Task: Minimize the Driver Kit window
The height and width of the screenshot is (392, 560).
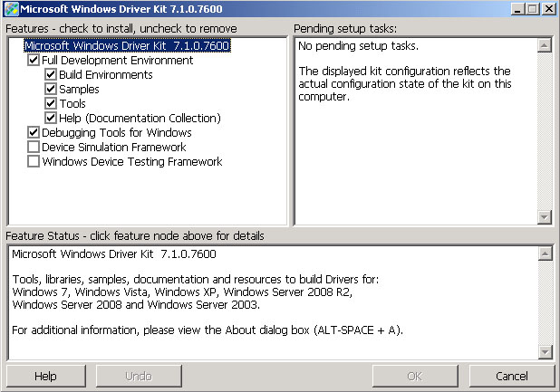Action: pyautogui.click(x=517, y=8)
